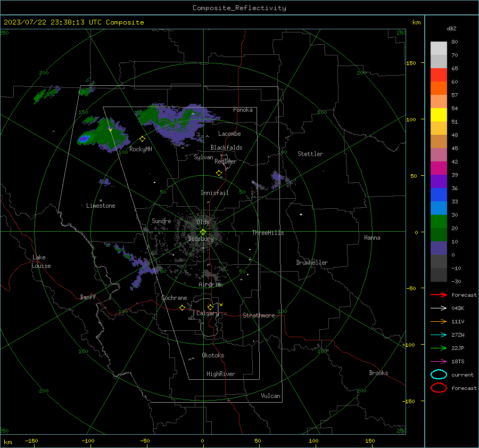479x448 pixels.
Task: Click the Calgary city label
Action: (208, 313)
